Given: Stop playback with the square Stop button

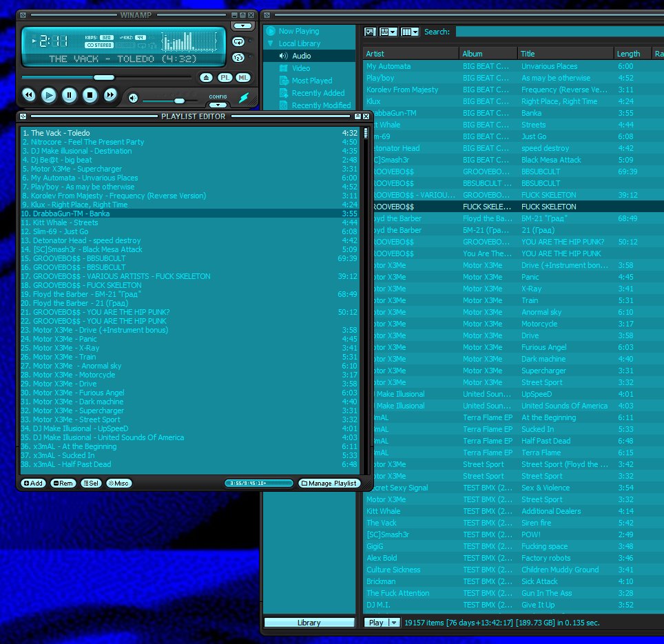Looking at the screenshot, I should [90, 95].
